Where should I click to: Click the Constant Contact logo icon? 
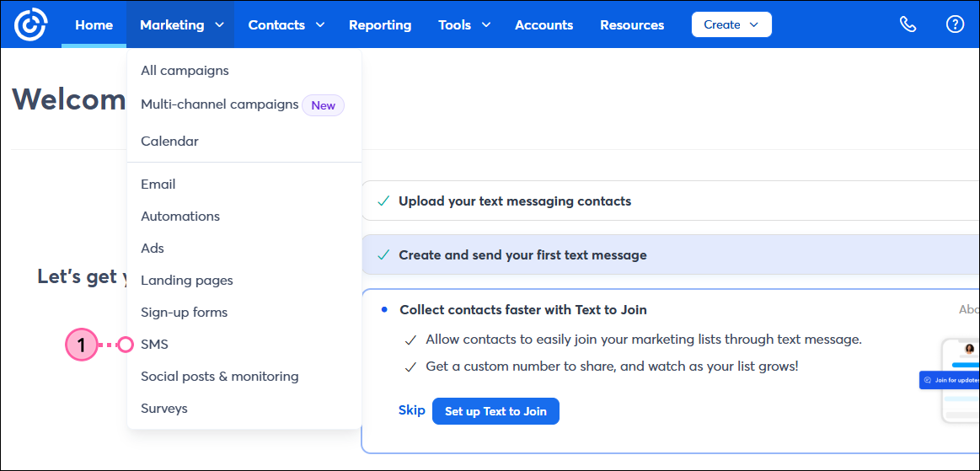tap(30, 25)
